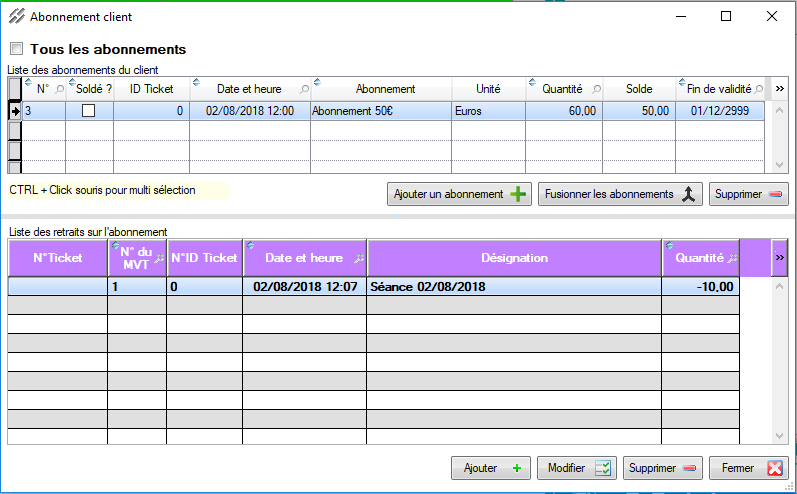Click Supprimer beside Fusionner les abonnements

pyautogui.click(x=749, y=194)
